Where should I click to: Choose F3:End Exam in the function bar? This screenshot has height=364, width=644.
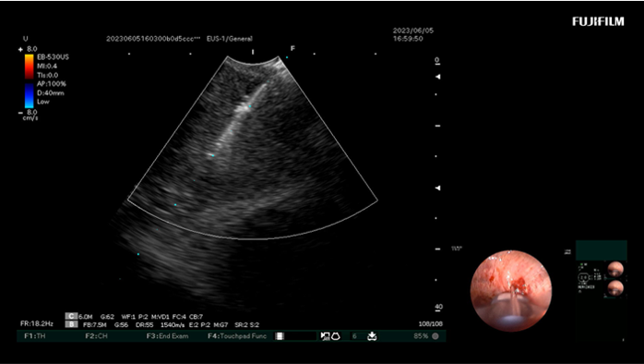pos(168,336)
